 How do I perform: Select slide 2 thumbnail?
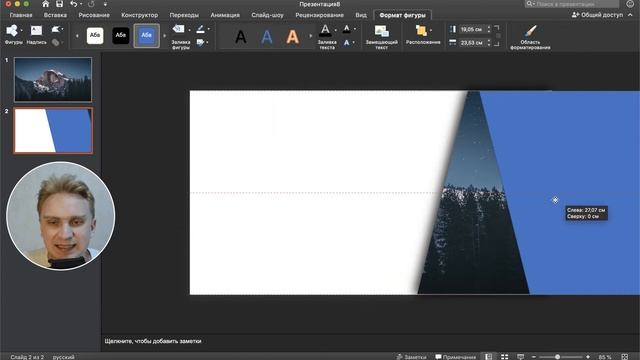coord(53,131)
